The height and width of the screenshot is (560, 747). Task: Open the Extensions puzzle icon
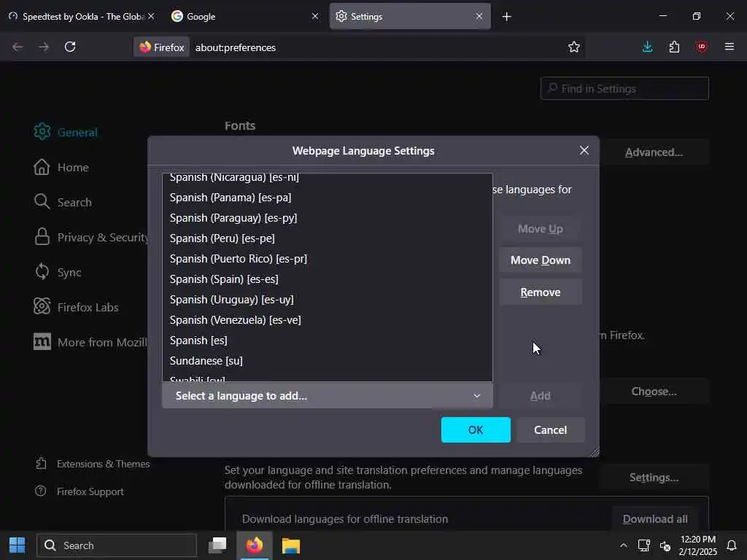tap(674, 47)
